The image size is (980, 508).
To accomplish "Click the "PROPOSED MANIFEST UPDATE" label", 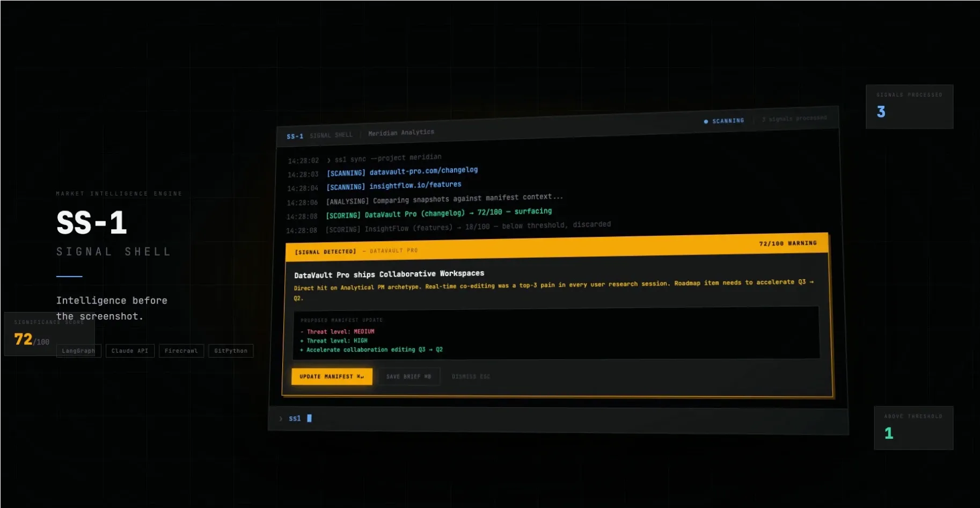I will coord(342,320).
